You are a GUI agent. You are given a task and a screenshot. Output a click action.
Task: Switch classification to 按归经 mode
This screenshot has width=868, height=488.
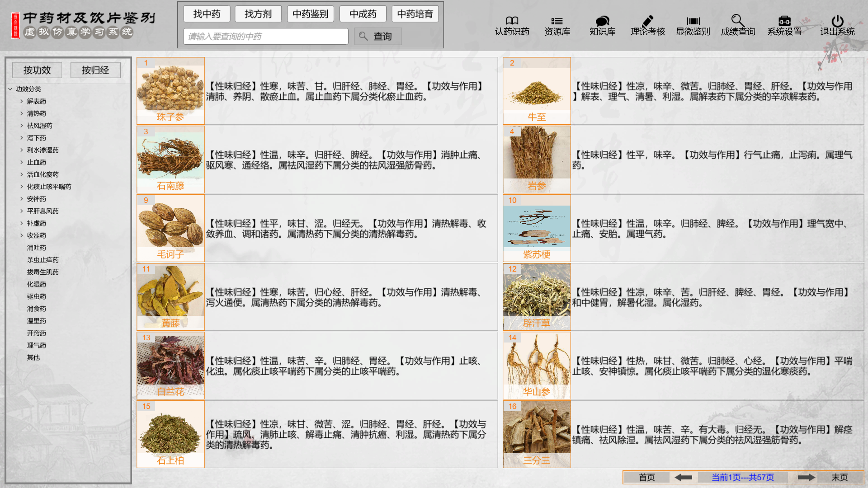tap(95, 70)
